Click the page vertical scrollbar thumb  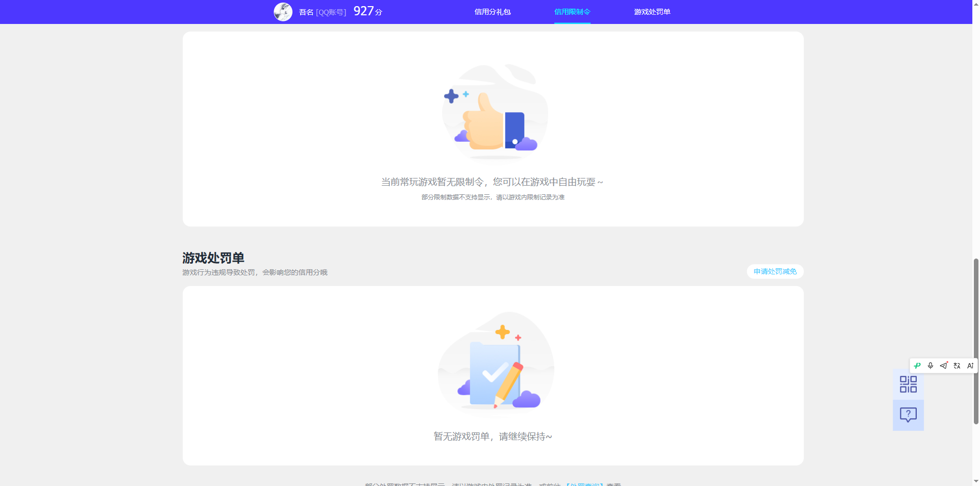[975, 341]
